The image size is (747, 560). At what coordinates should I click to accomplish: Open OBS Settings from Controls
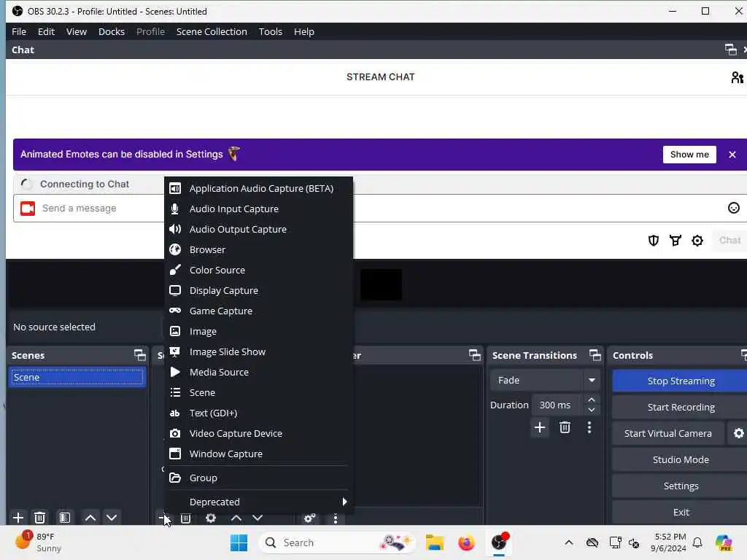tap(681, 486)
